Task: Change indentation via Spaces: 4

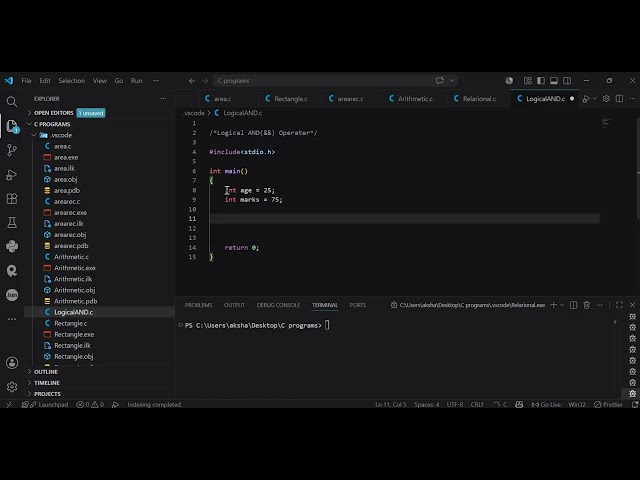Action: pos(427,404)
